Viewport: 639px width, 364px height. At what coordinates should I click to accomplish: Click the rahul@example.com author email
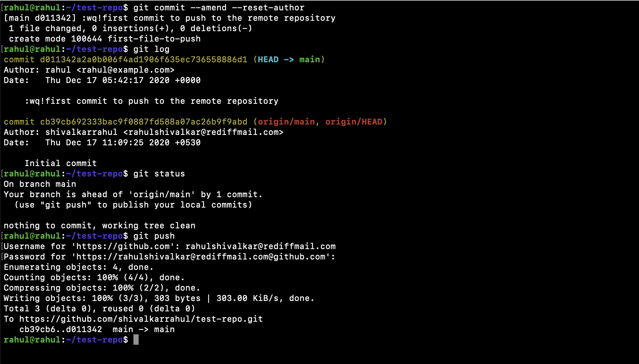[x=125, y=70]
